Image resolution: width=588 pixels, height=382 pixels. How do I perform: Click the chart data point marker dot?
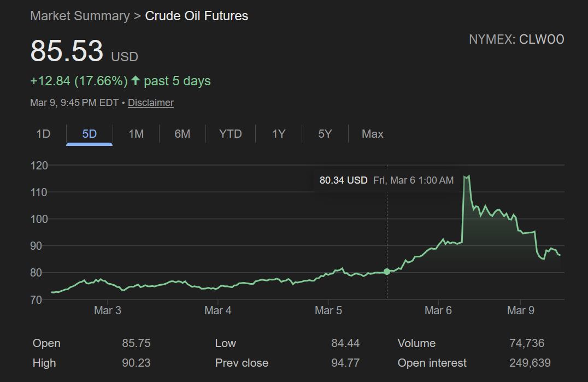(x=387, y=272)
